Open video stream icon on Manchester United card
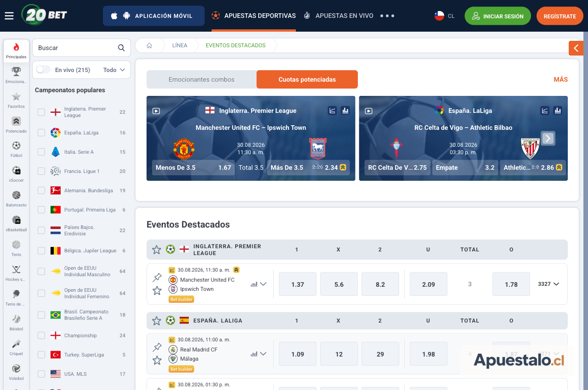The width and height of the screenshot is (588, 390). (156, 111)
